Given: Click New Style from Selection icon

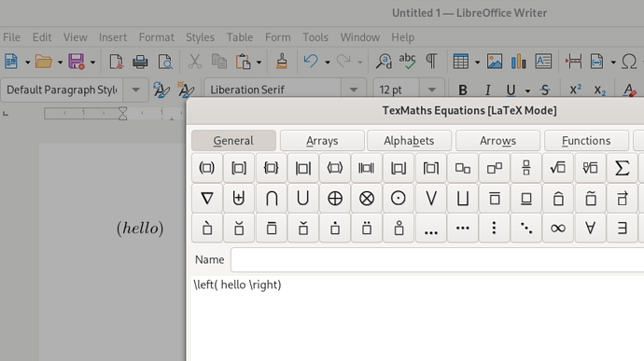Looking at the screenshot, I should [x=186, y=90].
